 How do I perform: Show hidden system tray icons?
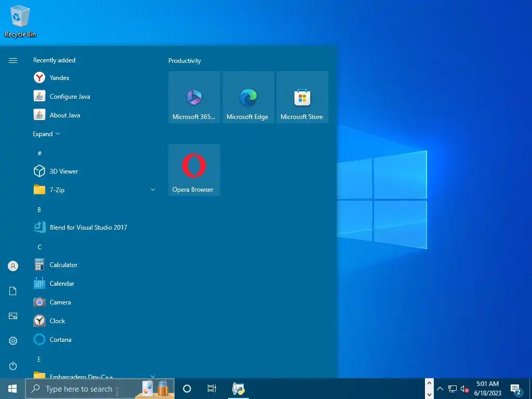click(440, 389)
